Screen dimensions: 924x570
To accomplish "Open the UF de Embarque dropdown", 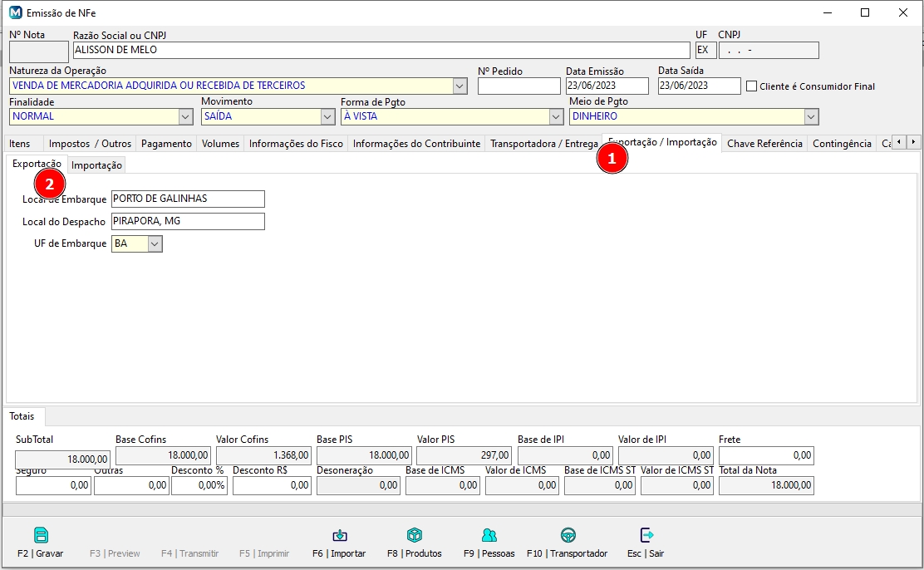I will pos(155,243).
